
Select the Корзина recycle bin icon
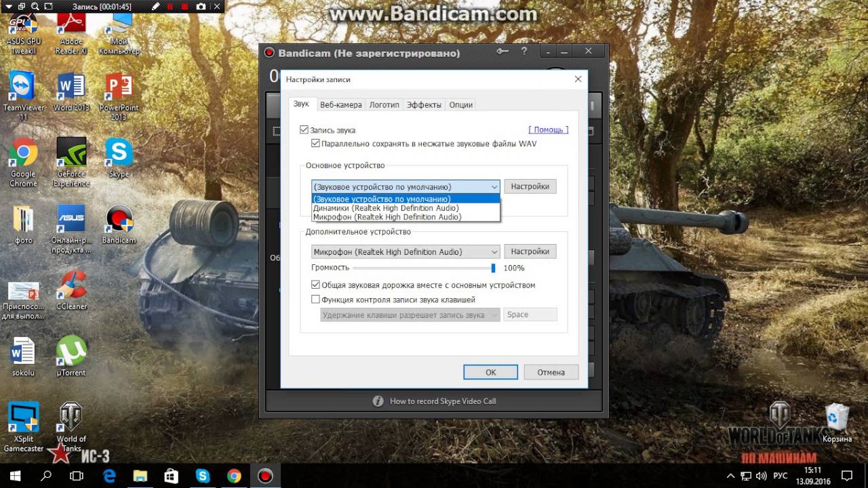[837, 423]
